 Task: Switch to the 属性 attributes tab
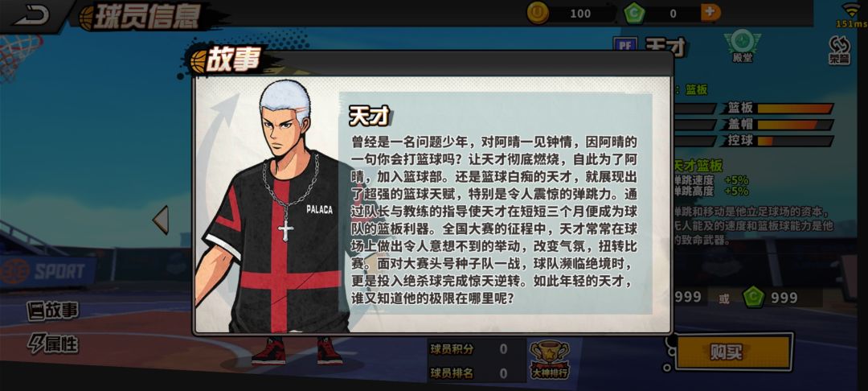53,344
